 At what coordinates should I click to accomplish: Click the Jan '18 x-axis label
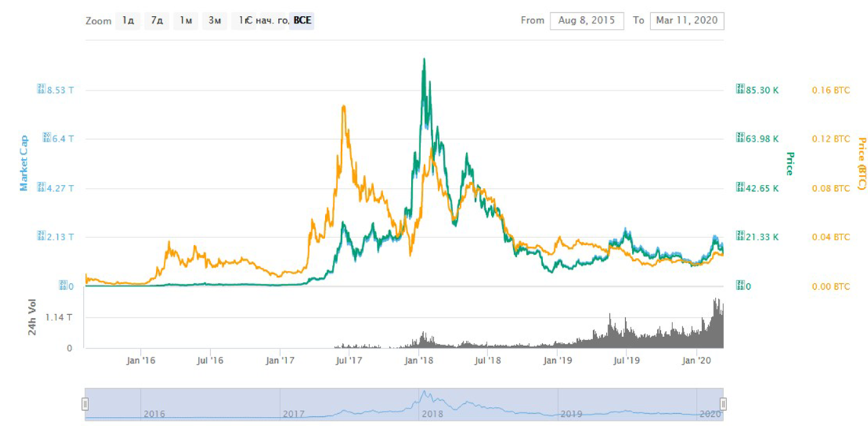tap(420, 361)
